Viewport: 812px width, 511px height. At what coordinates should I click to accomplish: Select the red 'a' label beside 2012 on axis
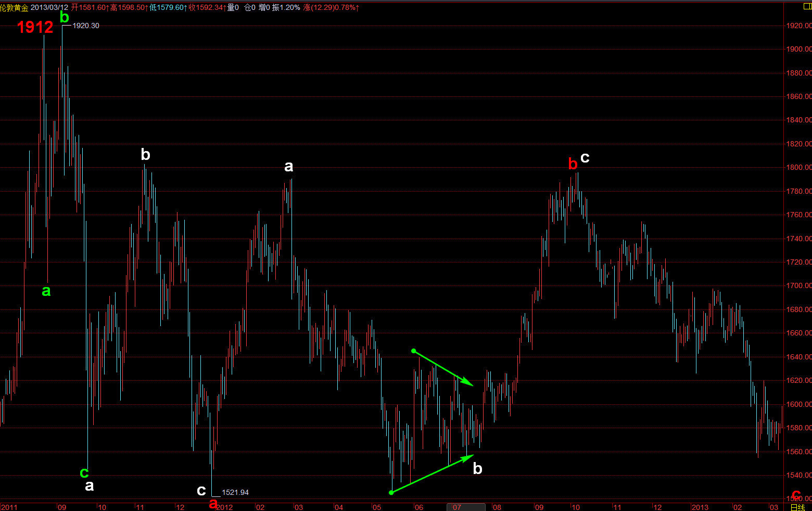[x=212, y=504]
